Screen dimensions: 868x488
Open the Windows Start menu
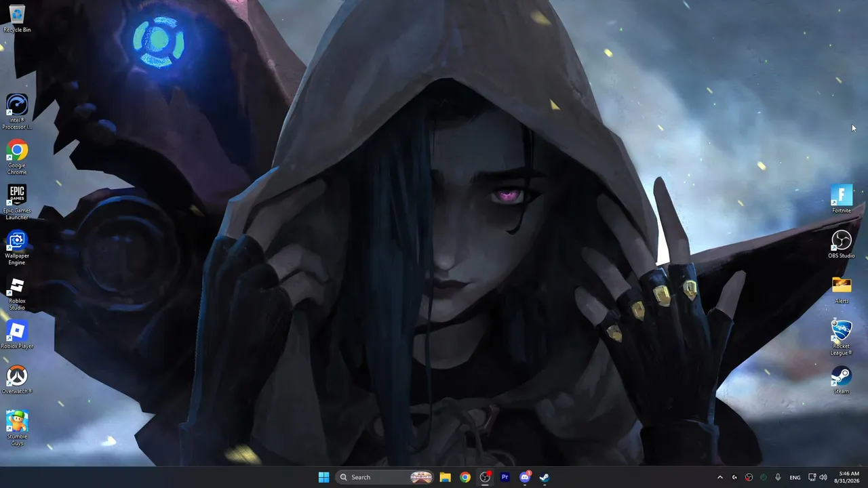point(323,477)
